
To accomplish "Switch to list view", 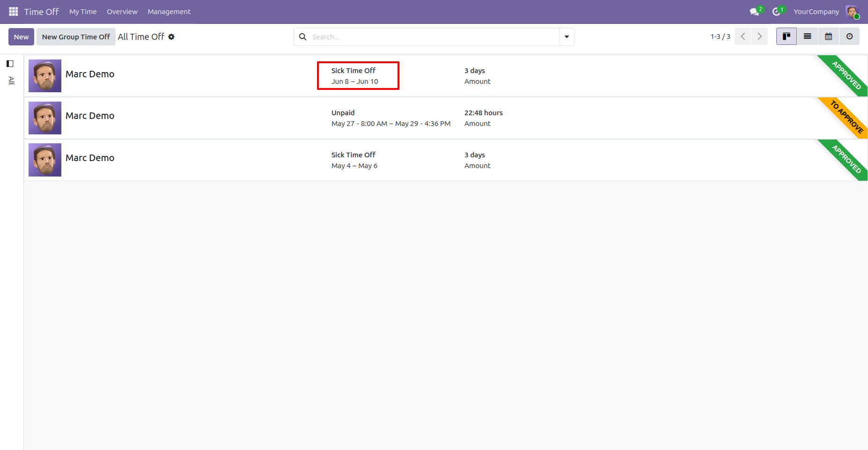I will 808,37.
